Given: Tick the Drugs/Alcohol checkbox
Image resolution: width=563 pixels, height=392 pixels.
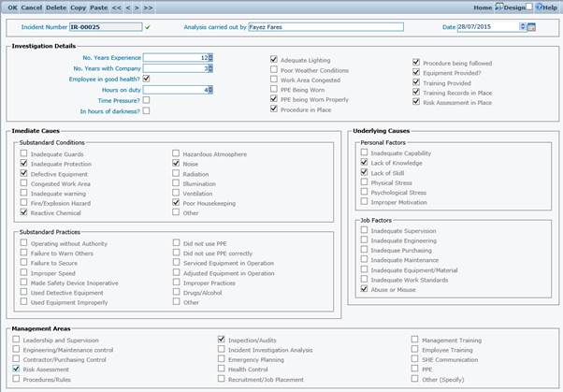Looking at the screenshot, I should pos(176,292).
